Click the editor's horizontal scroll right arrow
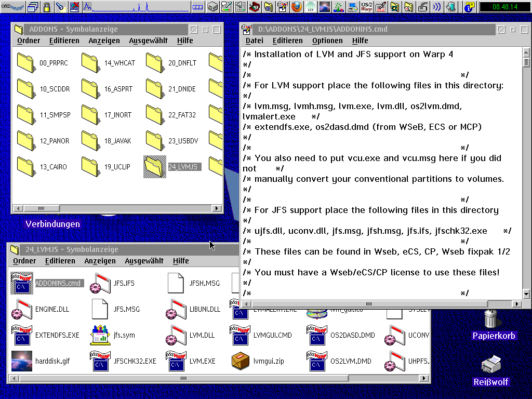This screenshot has width=532, height=399. (517, 303)
